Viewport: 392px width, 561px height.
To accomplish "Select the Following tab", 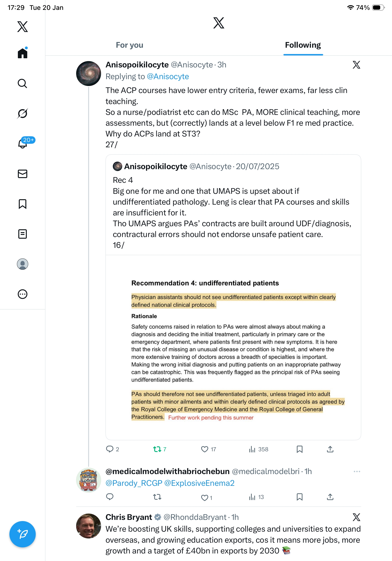I will [303, 45].
